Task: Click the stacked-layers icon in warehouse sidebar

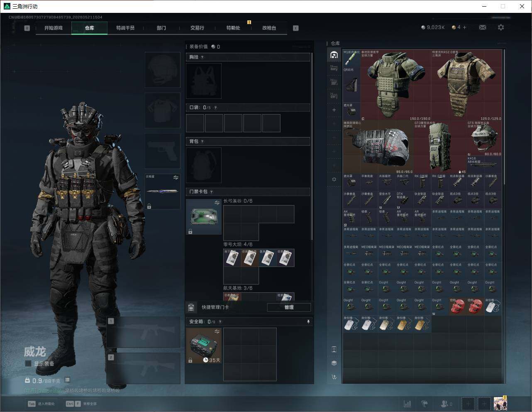Action: tap(334, 363)
